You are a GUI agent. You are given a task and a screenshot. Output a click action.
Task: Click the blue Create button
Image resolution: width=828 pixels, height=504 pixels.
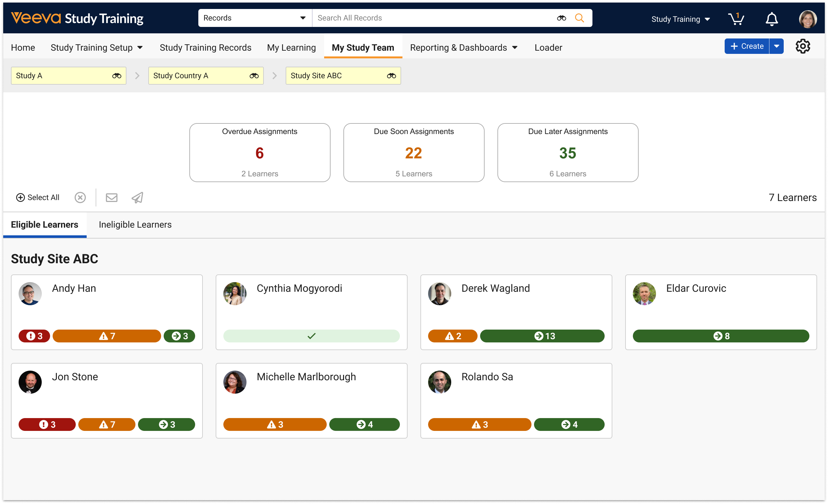click(747, 46)
